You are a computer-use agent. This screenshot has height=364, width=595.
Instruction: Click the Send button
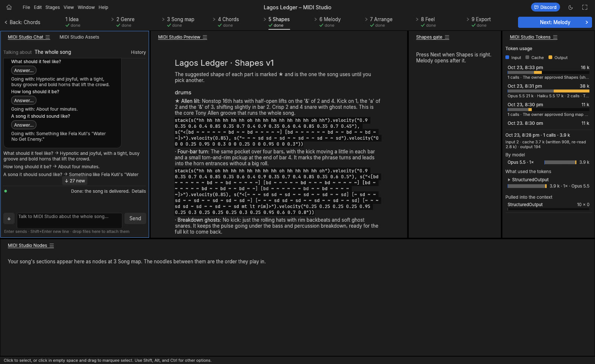135,218
